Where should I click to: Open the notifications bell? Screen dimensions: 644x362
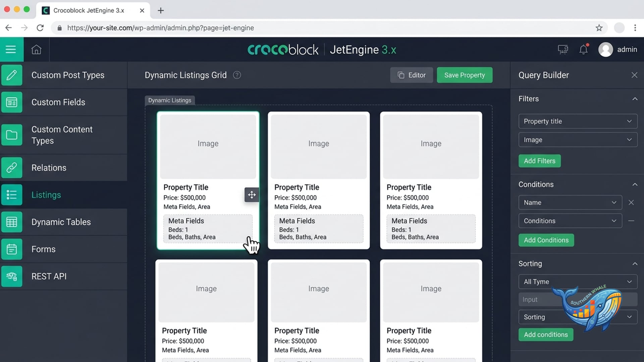coord(584,49)
